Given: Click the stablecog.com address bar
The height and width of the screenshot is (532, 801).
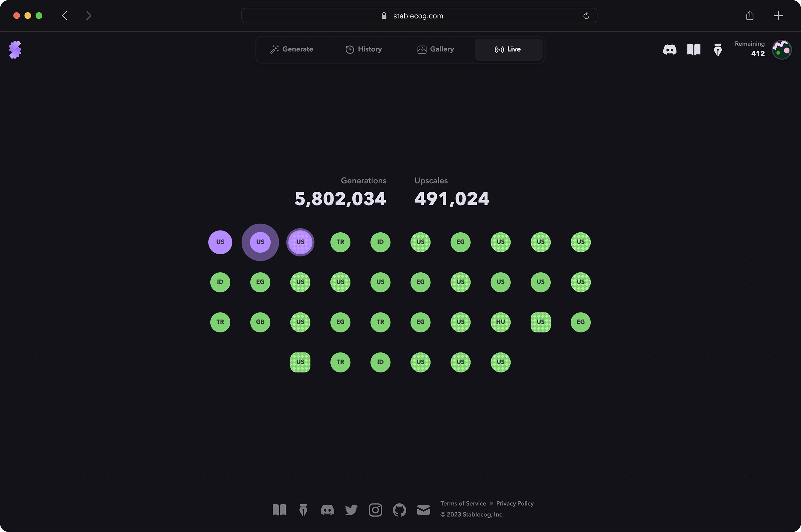Looking at the screenshot, I should click(x=418, y=16).
